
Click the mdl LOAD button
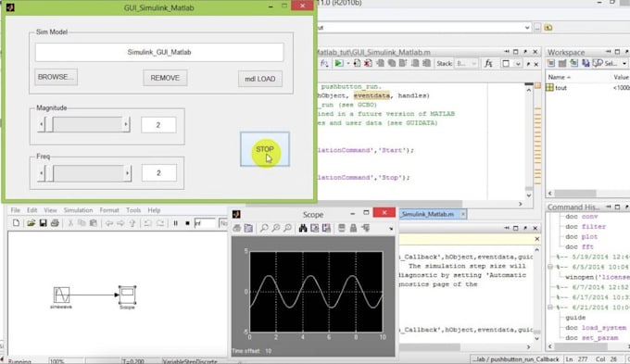pyautogui.click(x=260, y=79)
